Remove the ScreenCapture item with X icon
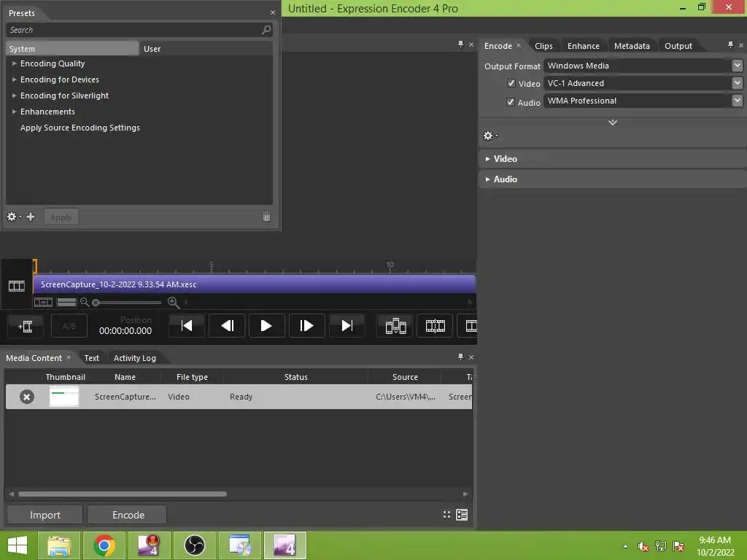The image size is (747, 560). [x=27, y=397]
